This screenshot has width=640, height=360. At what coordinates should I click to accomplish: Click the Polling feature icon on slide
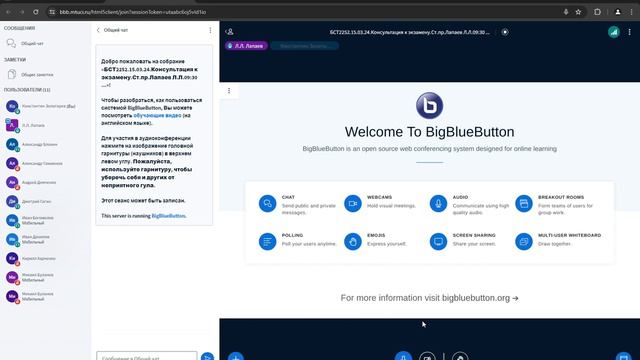coord(267,242)
